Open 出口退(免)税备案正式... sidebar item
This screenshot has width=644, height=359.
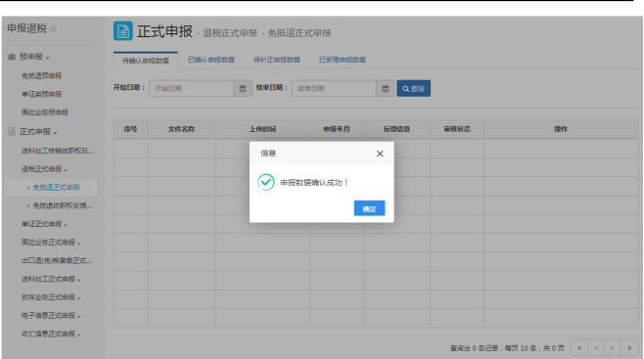coord(56,260)
